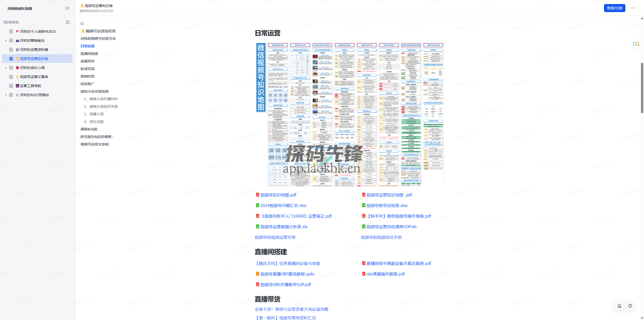Click PDF icon of 视频号知识地图.pdf
644x320 pixels.
[x=257, y=195]
